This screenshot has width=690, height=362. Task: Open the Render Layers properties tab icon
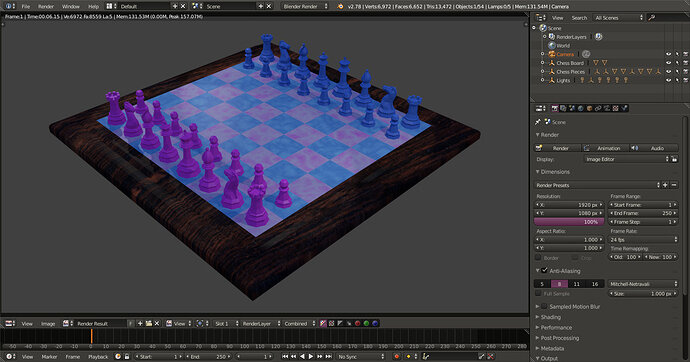tap(563, 108)
